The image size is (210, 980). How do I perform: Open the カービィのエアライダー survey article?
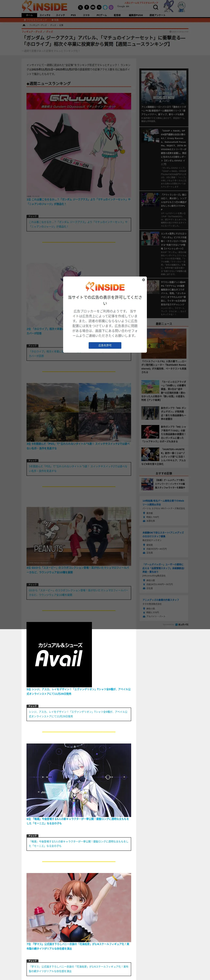tap(164, 390)
